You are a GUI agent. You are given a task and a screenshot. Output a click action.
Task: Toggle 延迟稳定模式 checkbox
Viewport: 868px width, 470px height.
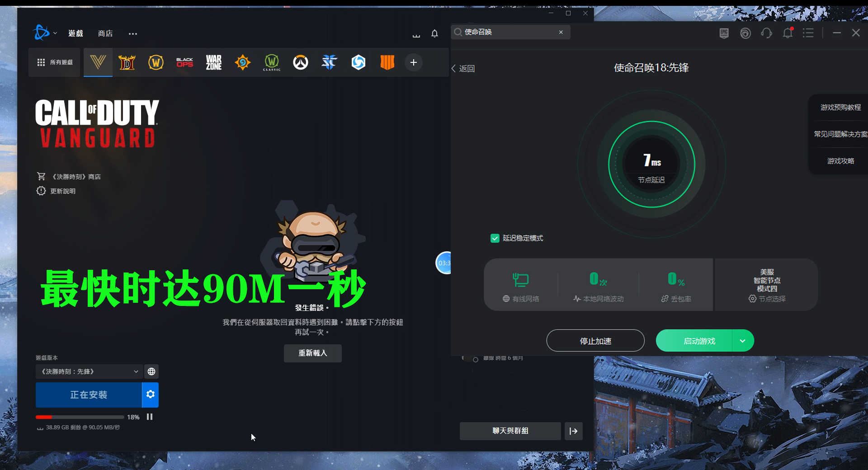tap(495, 238)
